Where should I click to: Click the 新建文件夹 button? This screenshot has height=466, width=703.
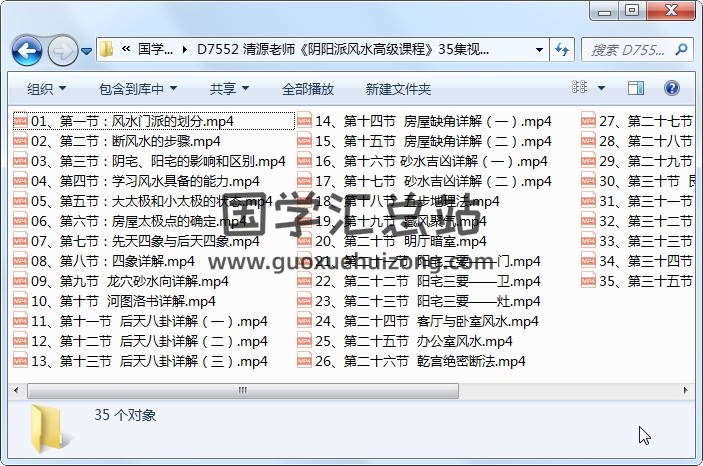pos(398,88)
